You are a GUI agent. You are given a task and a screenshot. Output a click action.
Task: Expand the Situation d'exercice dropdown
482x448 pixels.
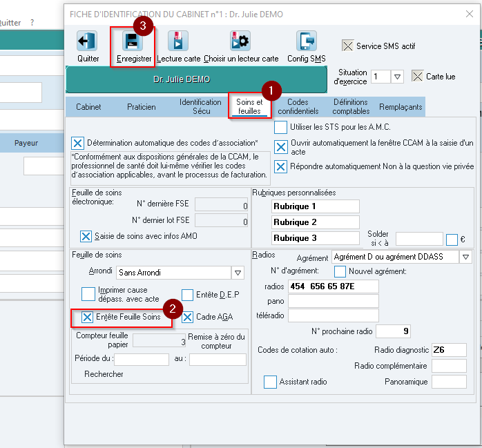[397, 77]
